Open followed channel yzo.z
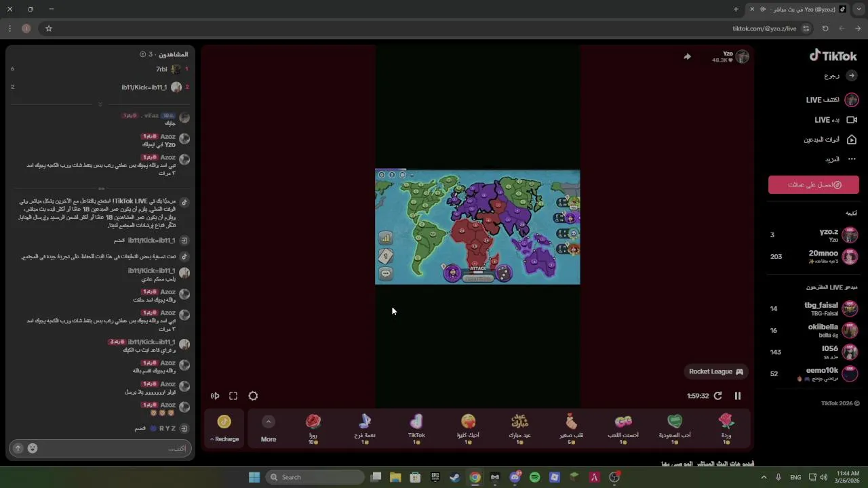 [813, 235]
